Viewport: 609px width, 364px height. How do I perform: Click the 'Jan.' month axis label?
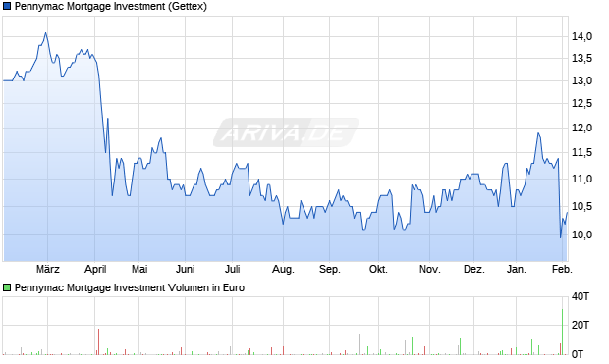tap(516, 269)
